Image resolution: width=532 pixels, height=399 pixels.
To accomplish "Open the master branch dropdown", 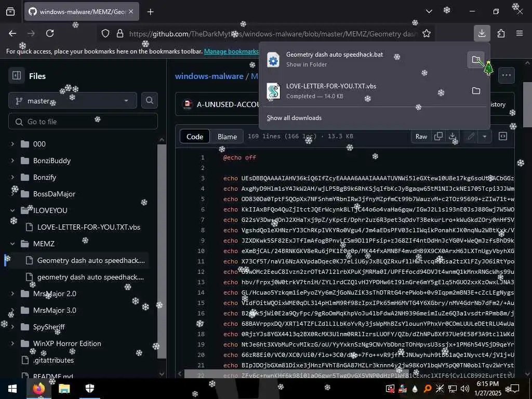I will click(x=73, y=101).
